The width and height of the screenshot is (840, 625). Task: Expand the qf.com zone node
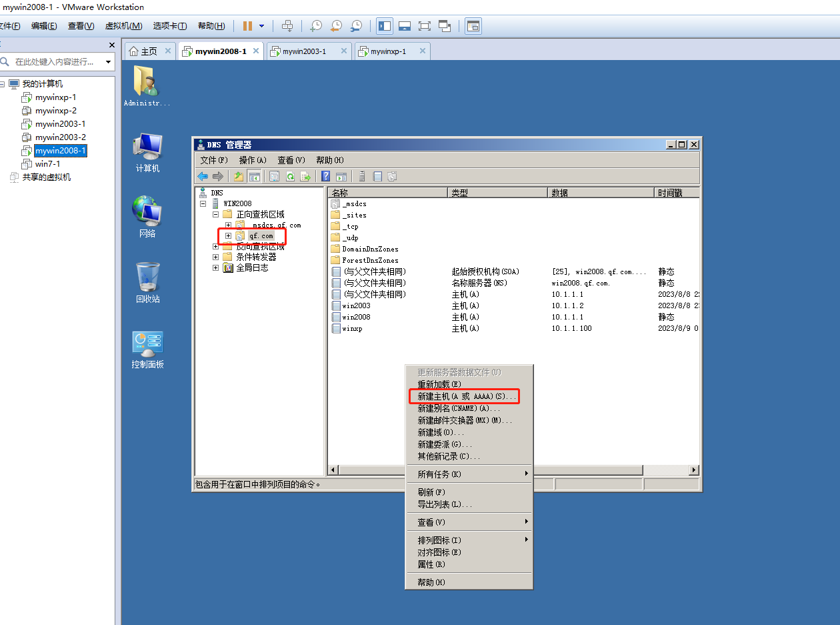pyautogui.click(x=228, y=235)
